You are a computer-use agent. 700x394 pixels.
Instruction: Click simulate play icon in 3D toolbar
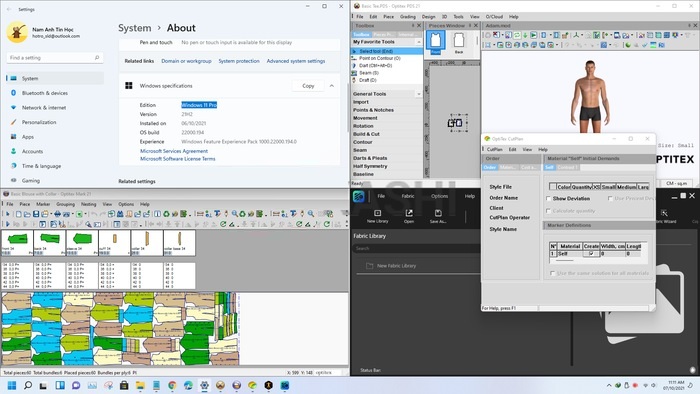point(533,35)
